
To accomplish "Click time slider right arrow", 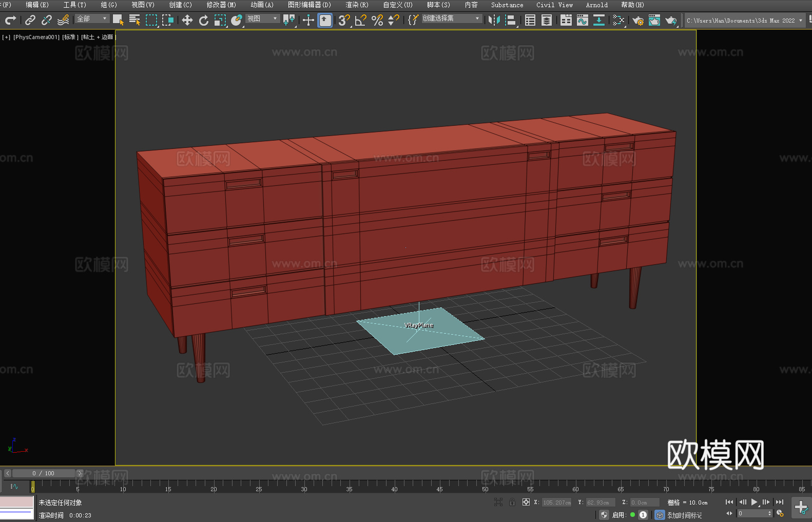I will pos(80,473).
